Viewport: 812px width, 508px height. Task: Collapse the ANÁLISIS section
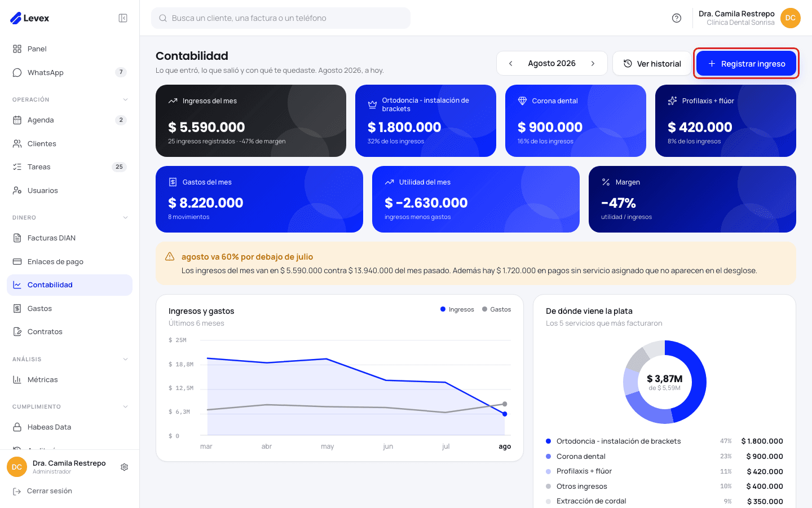(x=125, y=360)
